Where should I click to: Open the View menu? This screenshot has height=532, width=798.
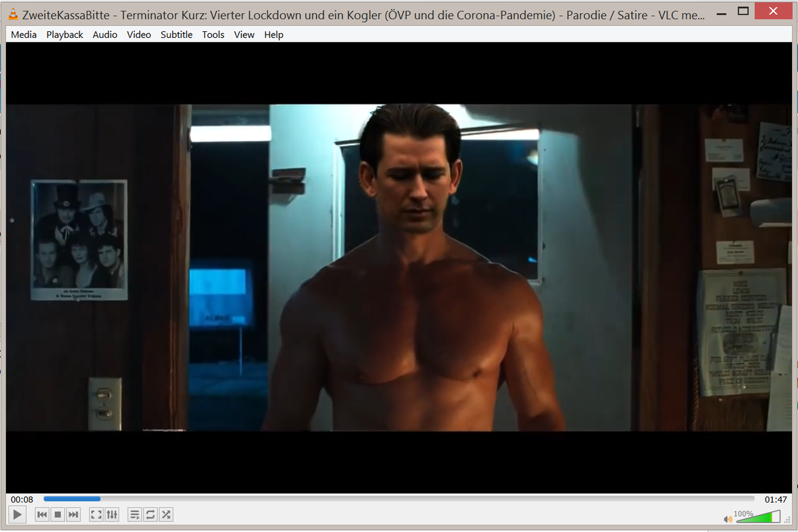244,35
